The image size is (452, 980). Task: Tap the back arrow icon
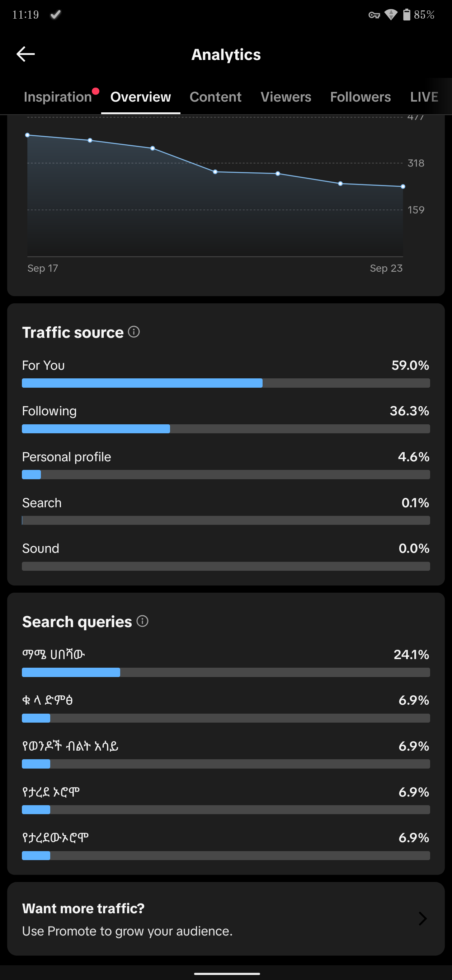(x=26, y=54)
